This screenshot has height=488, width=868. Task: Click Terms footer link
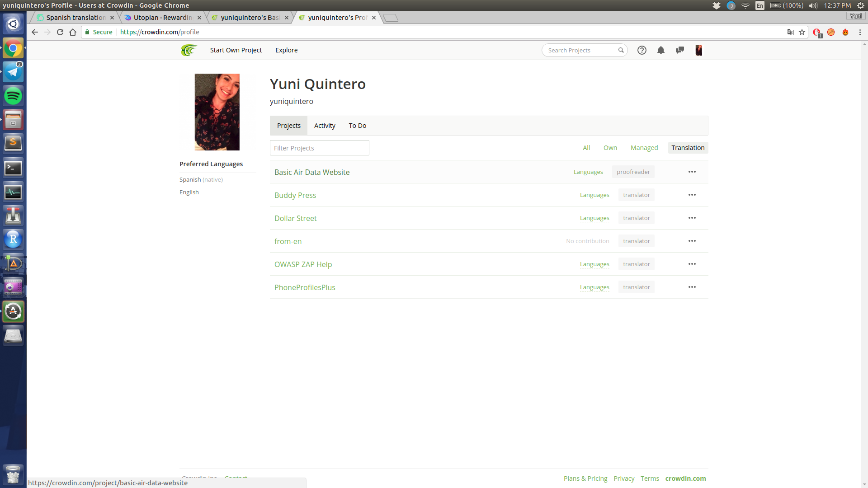(650, 479)
